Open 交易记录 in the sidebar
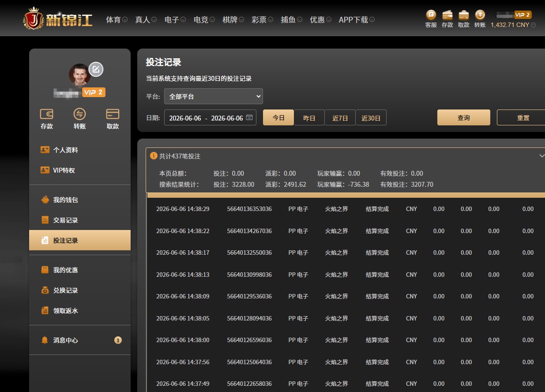This screenshot has height=392, width=545. (80, 220)
